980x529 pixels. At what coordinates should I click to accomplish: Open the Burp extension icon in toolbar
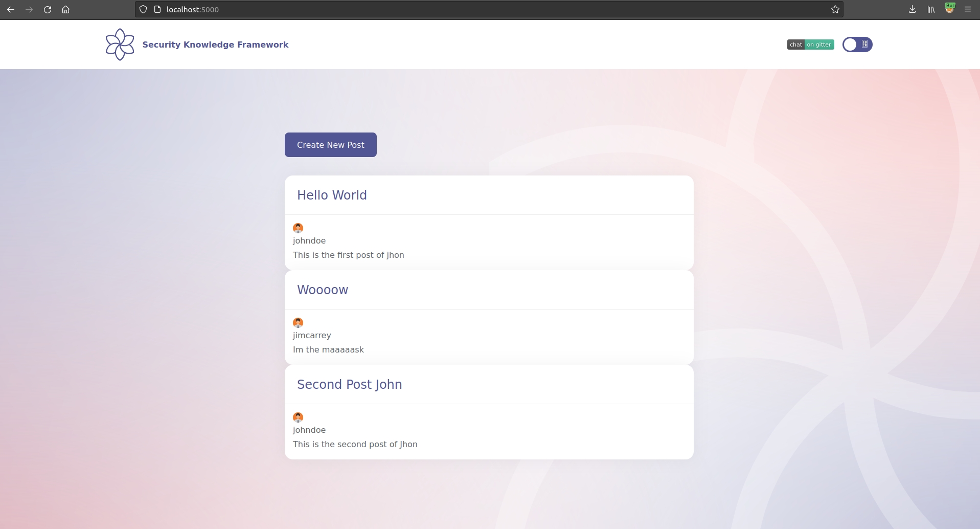pyautogui.click(x=949, y=9)
